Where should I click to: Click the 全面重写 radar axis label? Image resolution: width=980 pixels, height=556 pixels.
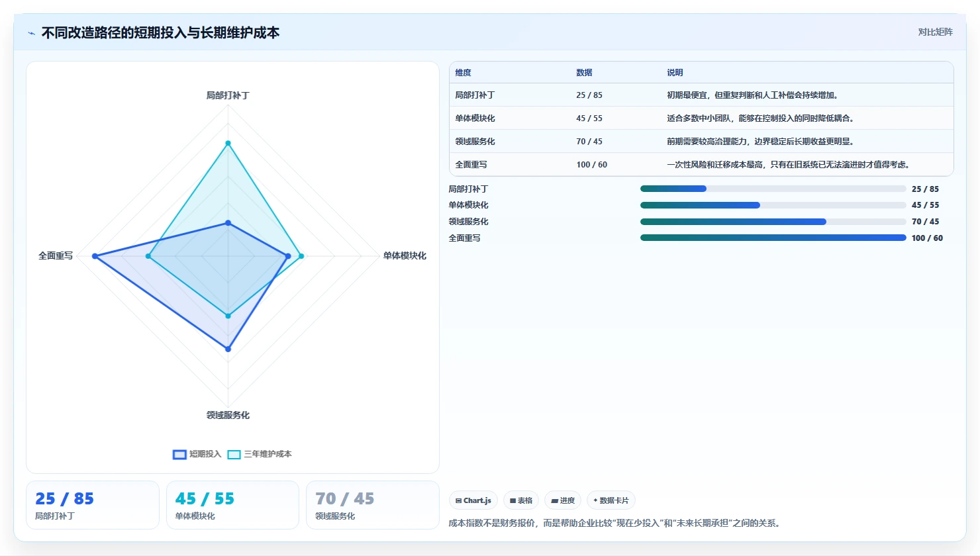point(56,255)
